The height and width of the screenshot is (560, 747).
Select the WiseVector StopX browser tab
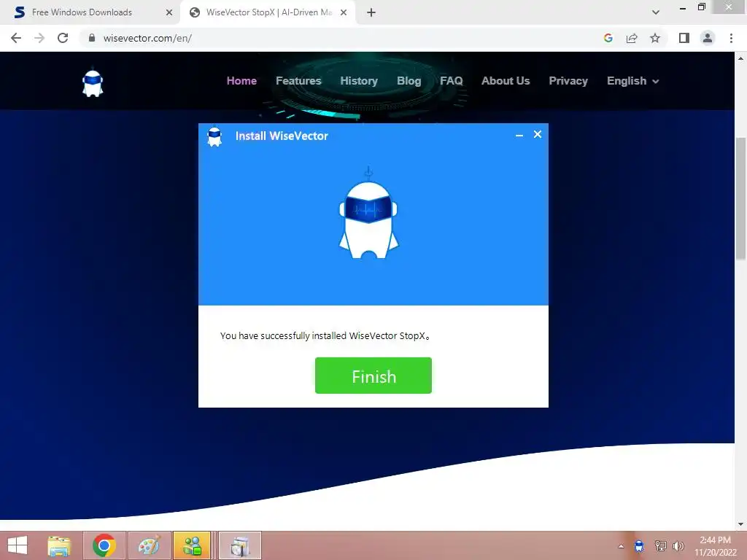(267, 12)
